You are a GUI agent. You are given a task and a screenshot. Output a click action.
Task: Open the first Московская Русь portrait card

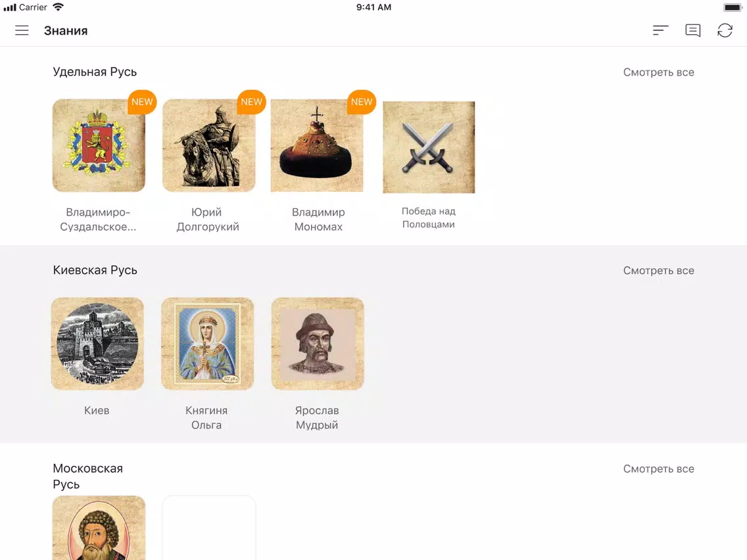(x=99, y=528)
